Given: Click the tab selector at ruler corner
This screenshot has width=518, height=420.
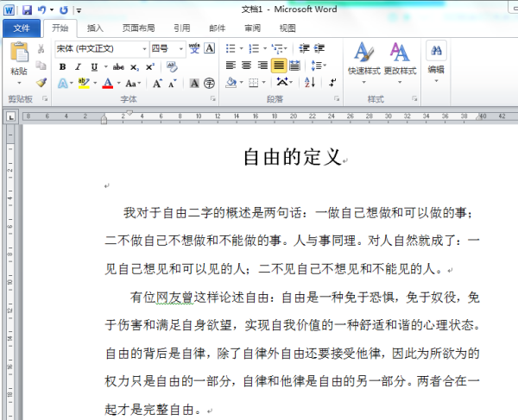Looking at the screenshot, I should (10, 116).
